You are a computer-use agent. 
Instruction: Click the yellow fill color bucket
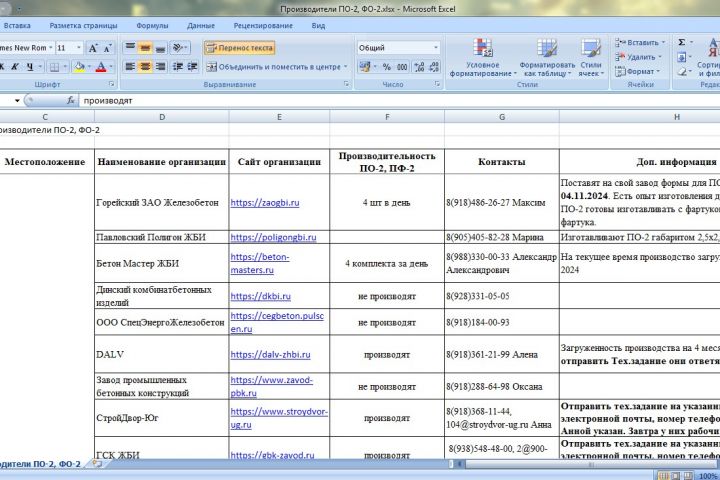79,67
